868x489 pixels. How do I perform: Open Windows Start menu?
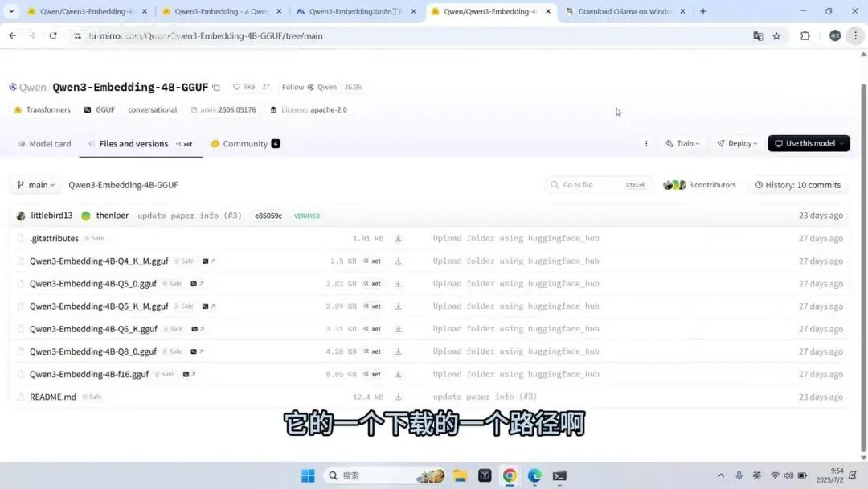(308, 475)
